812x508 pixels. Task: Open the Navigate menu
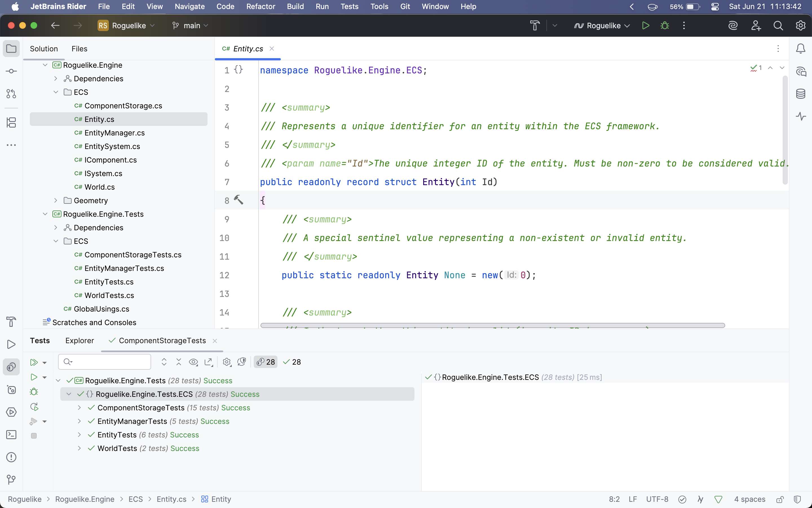[189, 6]
